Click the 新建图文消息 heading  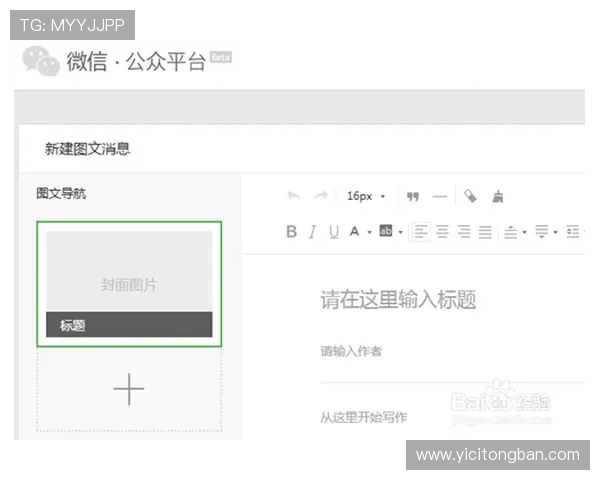[x=88, y=149]
